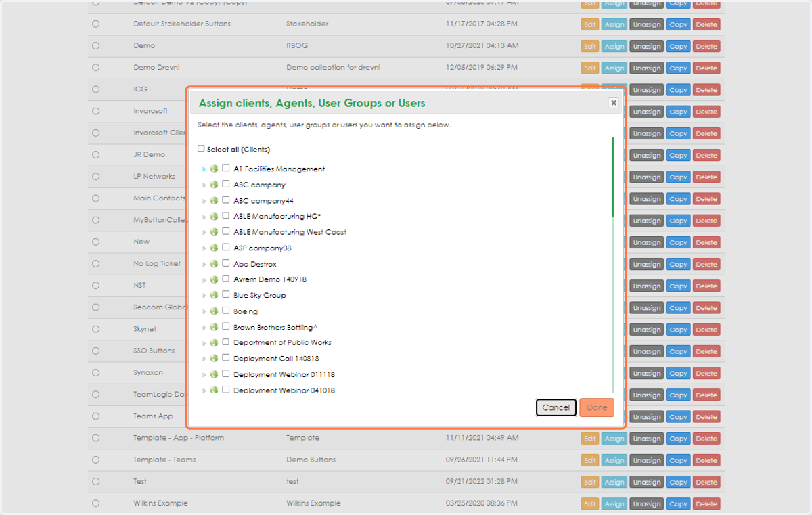Click globe icon beside ASP company38
The image size is (812, 515).
pyautogui.click(x=215, y=248)
